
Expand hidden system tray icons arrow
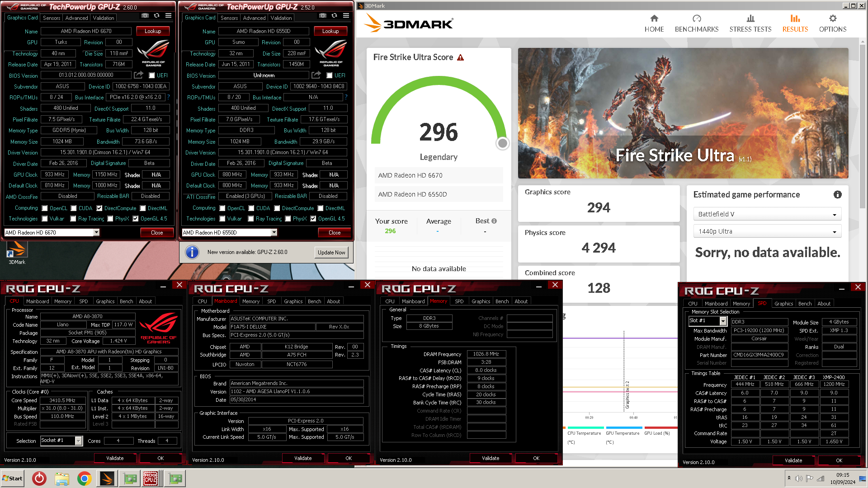click(789, 478)
